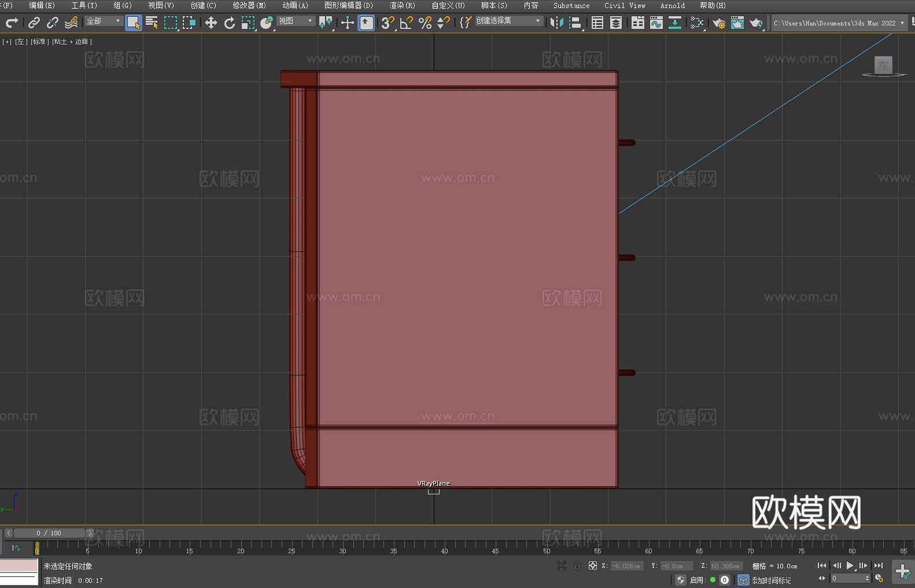
Task: Click the pink MAXScript listener color field
Action: 19,565
